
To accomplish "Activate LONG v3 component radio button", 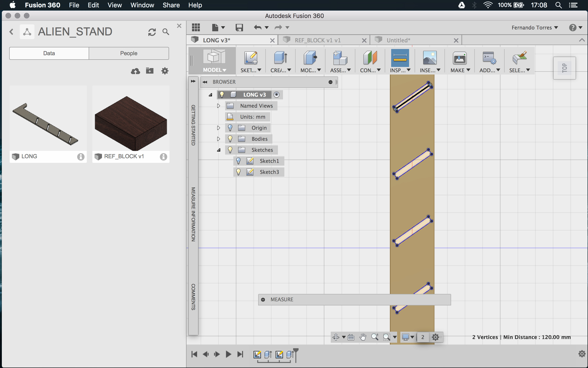I will 277,95.
